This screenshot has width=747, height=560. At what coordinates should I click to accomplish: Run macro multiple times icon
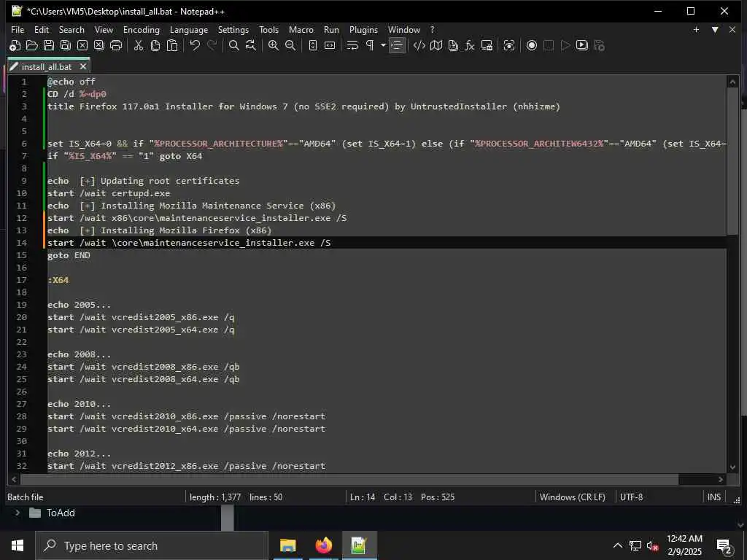[x=581, y=46]
